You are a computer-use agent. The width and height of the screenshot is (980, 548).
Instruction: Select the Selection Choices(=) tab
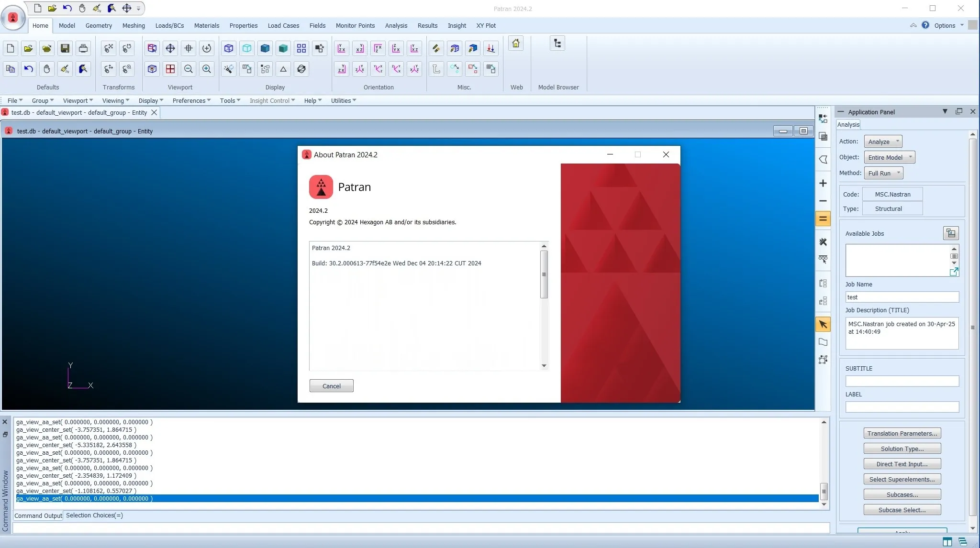(94, 515)
